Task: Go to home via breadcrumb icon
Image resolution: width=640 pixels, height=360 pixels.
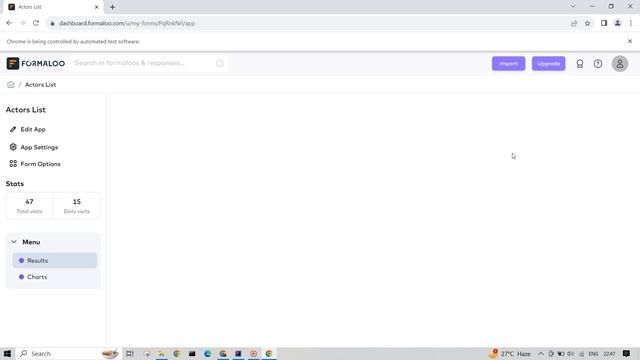Action: 11,84
